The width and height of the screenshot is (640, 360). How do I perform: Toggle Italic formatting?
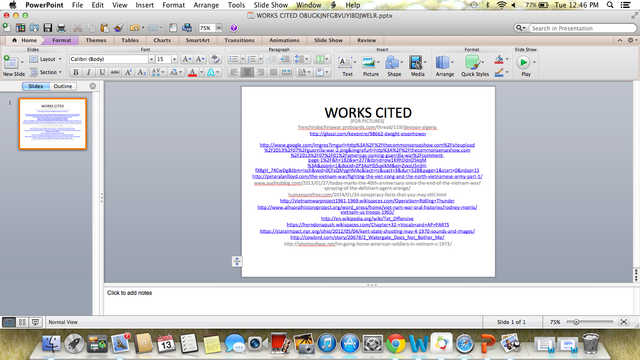click(89, 72)
